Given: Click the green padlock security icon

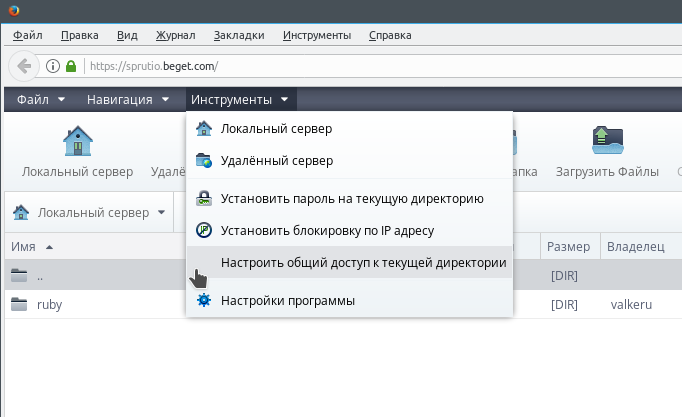Looking at the screenshot, I should coord(71,67).
